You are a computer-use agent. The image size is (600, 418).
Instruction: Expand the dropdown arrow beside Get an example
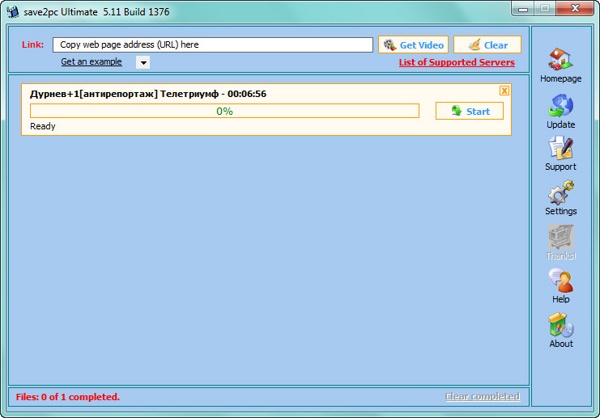142,62
